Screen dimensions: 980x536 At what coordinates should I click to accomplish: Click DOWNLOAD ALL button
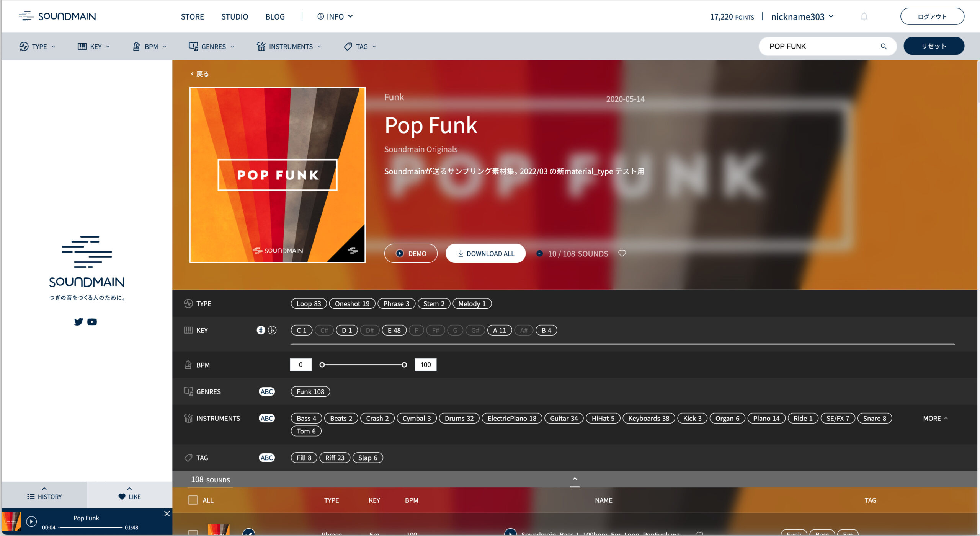point(485,253)
